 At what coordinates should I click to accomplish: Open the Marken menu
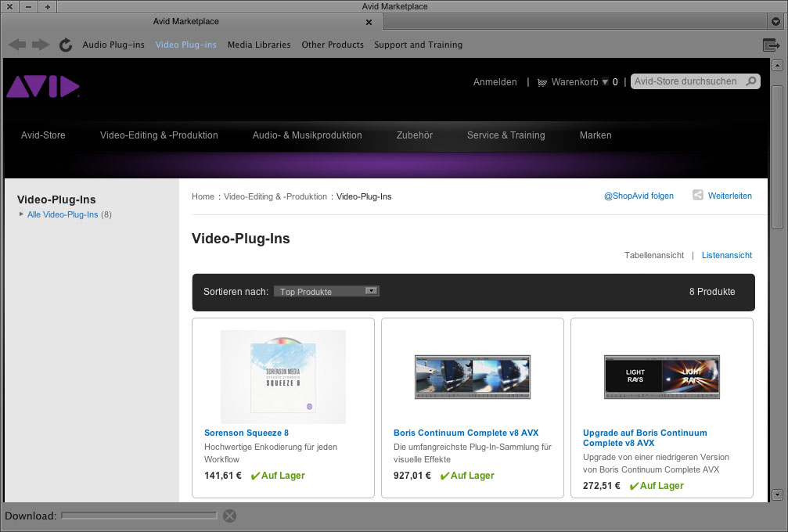coord(595,135)
